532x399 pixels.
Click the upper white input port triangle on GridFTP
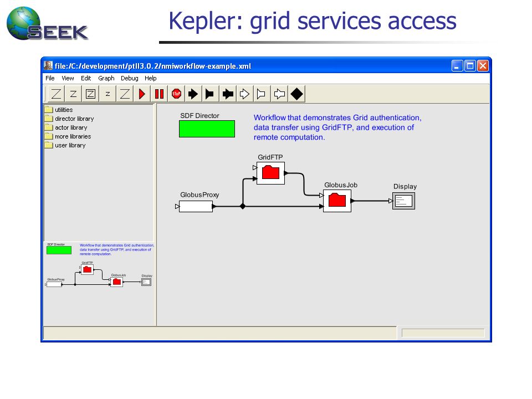click(x=255, y=167)
